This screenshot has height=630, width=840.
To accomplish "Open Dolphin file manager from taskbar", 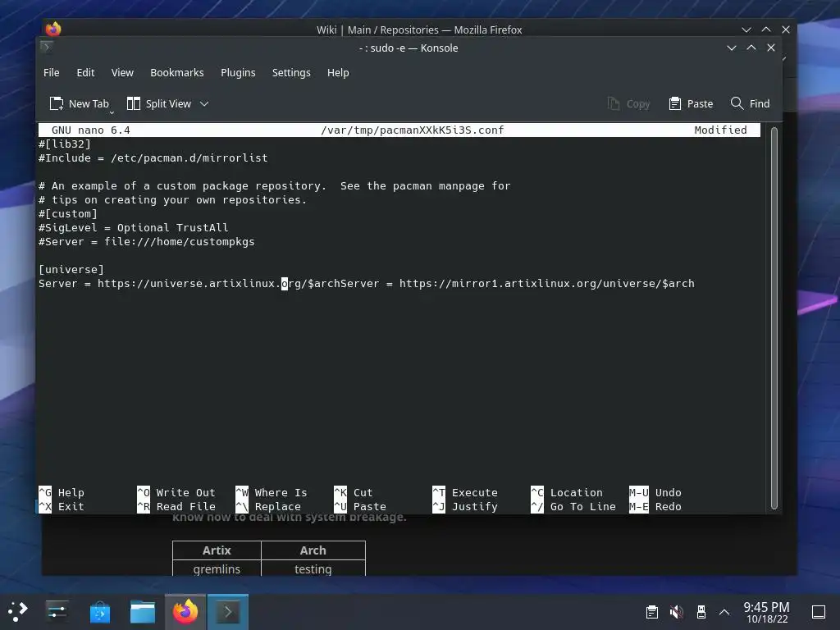I will point(143,611).
